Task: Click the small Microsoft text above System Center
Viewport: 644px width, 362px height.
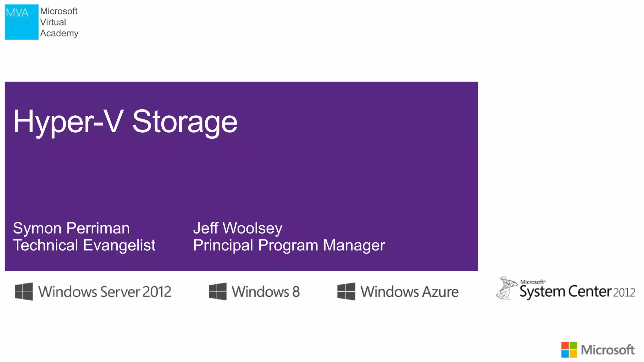Action: [x=532, y=282]
